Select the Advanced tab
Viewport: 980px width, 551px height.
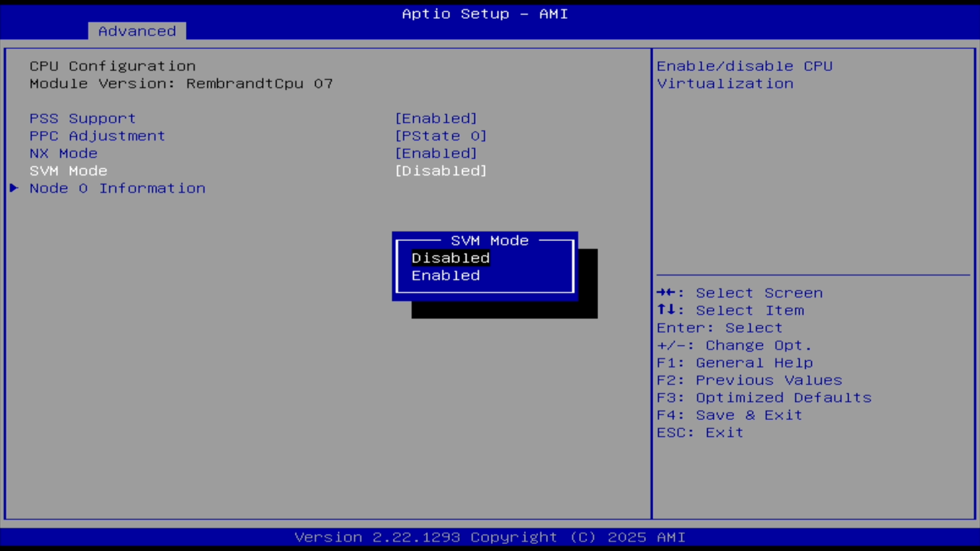pos(137,31)
